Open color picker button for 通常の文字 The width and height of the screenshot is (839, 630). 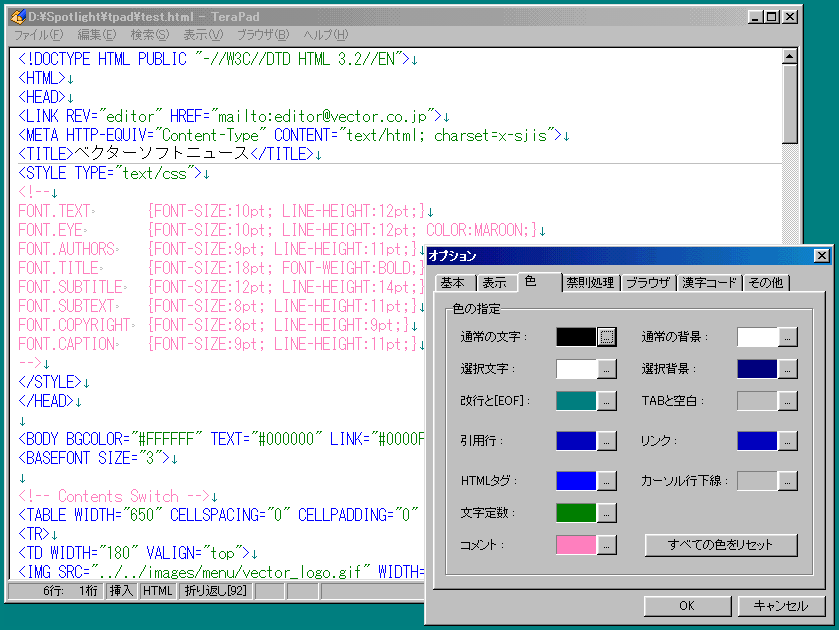pos(606,337)
